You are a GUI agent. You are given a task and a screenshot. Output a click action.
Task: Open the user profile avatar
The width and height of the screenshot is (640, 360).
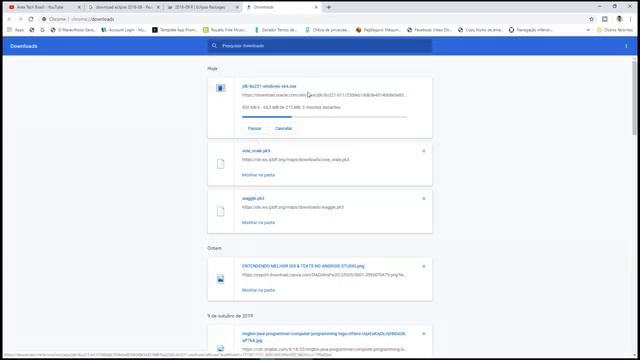pos(619,19)
